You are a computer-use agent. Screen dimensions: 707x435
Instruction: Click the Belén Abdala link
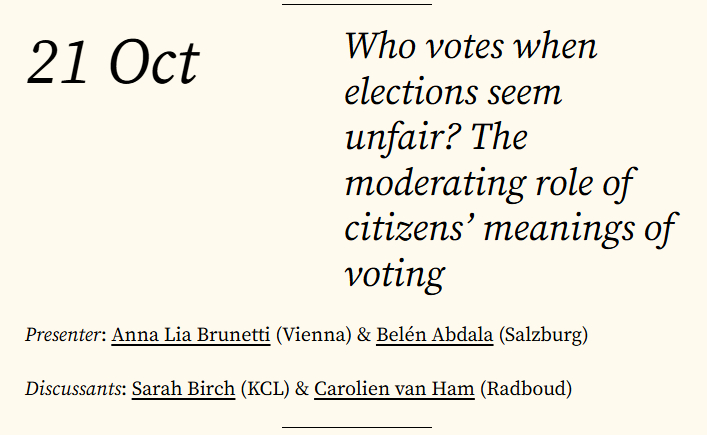(x=434, y=334)
